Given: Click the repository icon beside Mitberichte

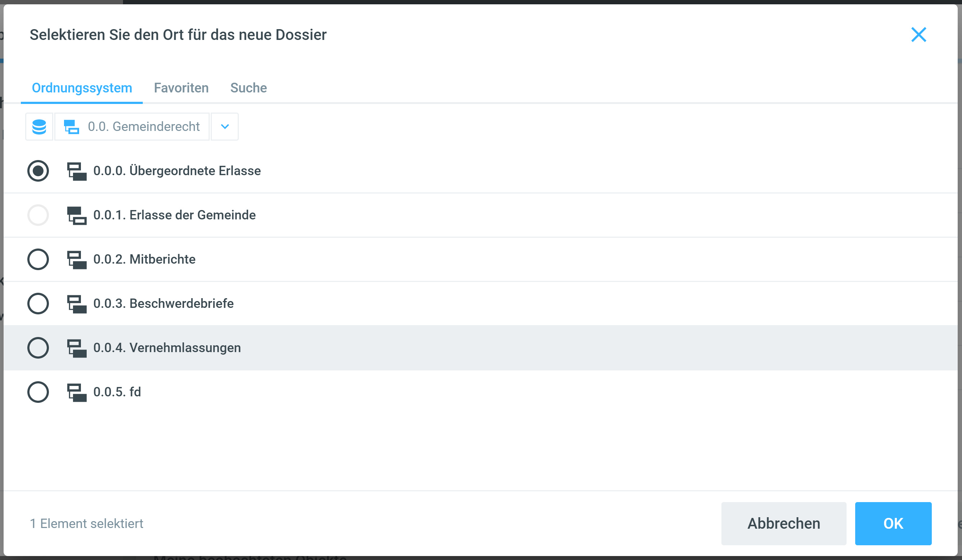Looking at the screenshot, I should [77, 260].
